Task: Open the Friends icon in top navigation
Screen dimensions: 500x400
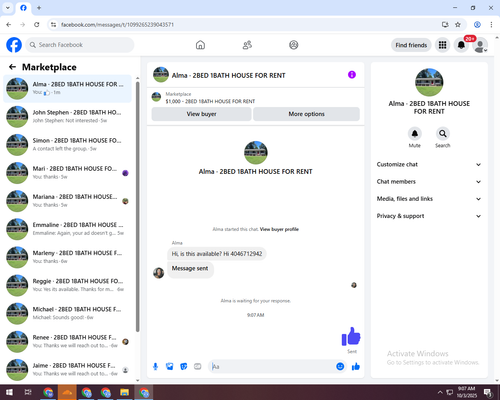Action: [247, 45]
